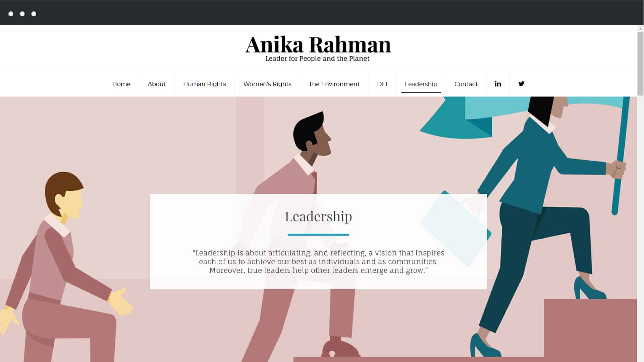Go to the Contact page
This screenshot has height=362, width=644.
tap(466, 84)
